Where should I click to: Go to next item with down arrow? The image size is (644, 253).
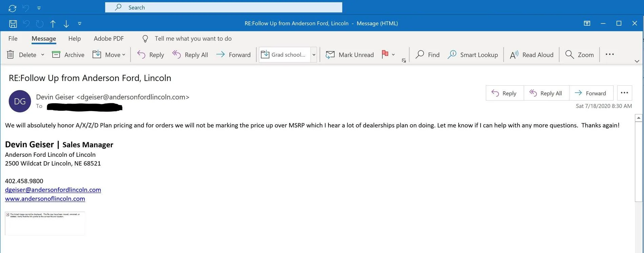click(x=66, y=24)
